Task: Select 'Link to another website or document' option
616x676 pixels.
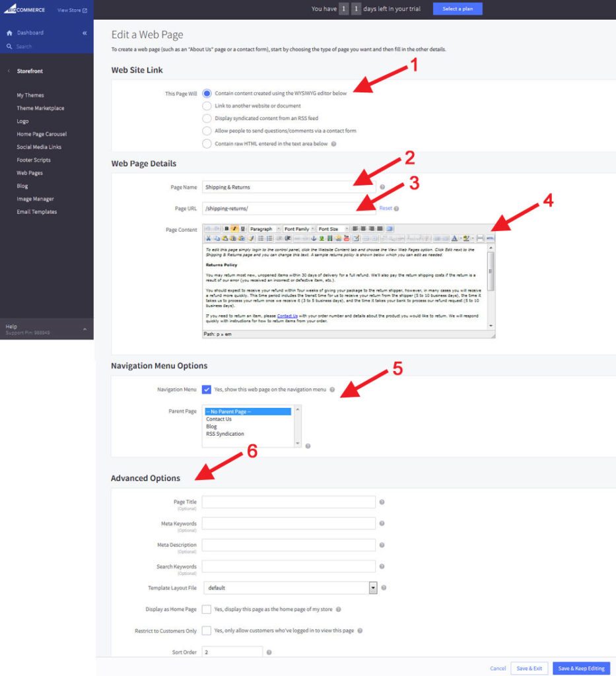Action: pyautogui.click(x=207, y=106)
